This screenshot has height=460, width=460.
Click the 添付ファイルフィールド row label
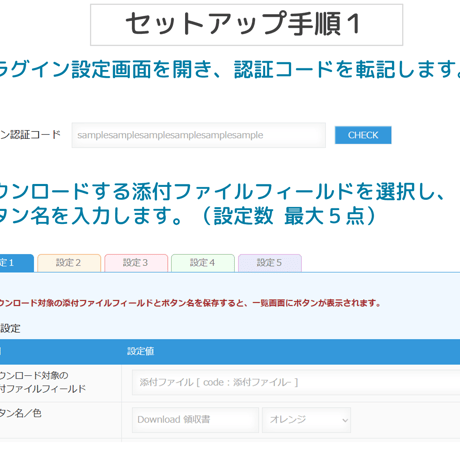(43, 382)
